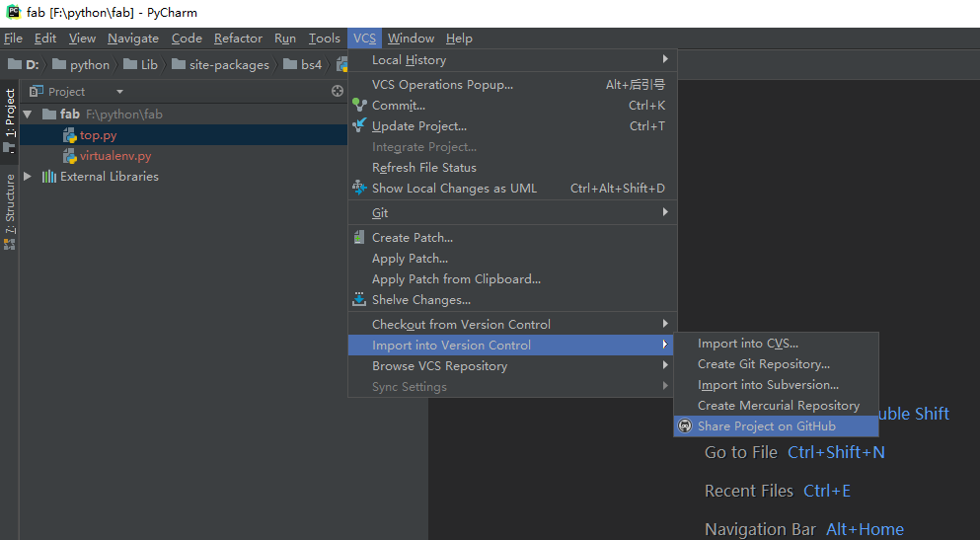Screen dimensions: 980x540
Task: Expand External Libraries tree node
Action: tap(28, 177)
